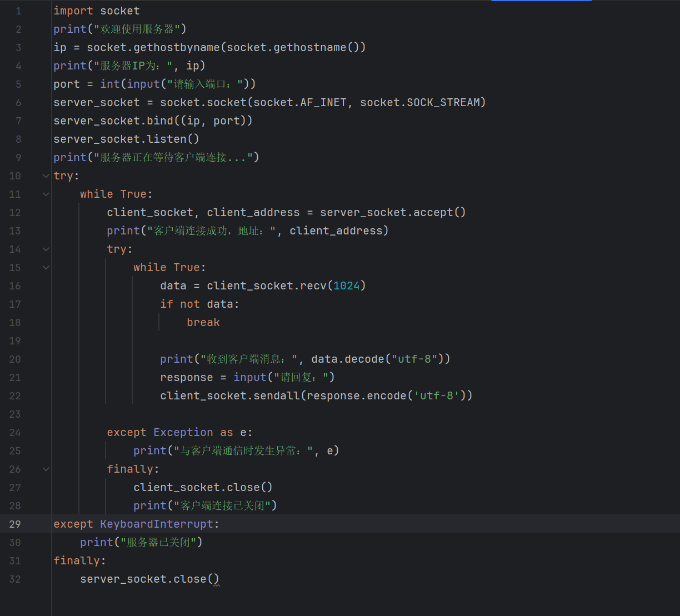Screen dimensions: 680x616
Task: Click server_socket.accept() on line 12
Action: coord(393,212)
